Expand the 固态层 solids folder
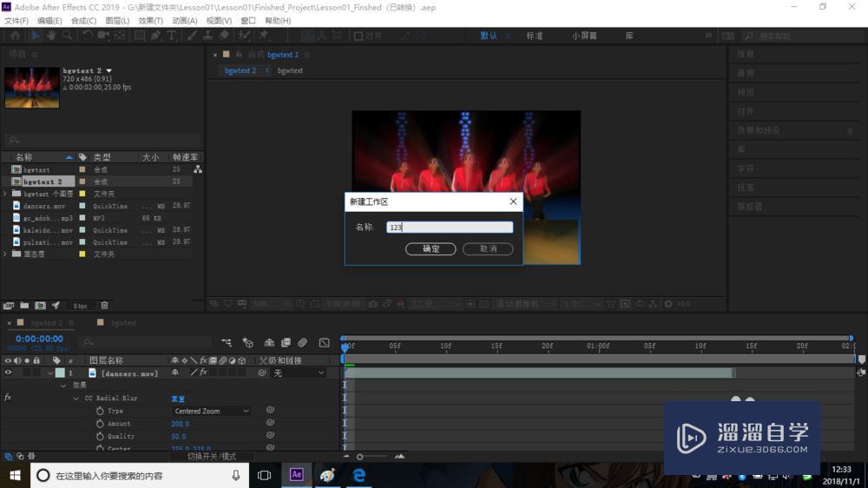 pyautogui.click(x=5, y=254)
